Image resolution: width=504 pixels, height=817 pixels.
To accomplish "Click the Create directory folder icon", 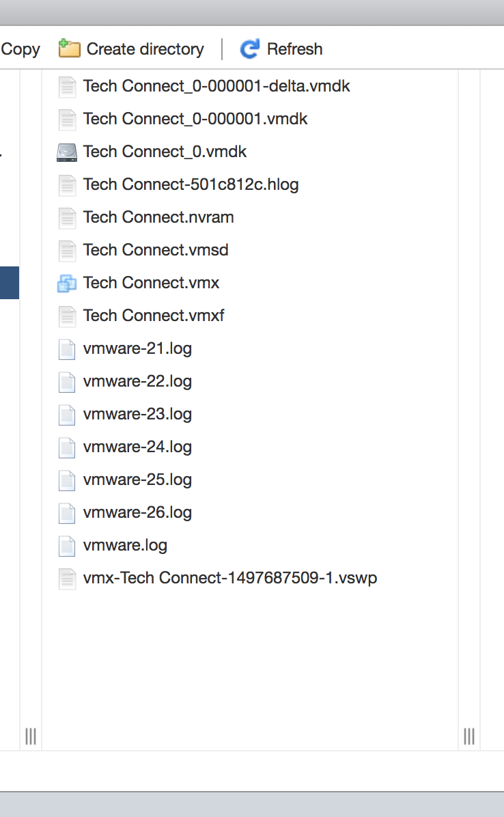I will [x=69, y=49].
